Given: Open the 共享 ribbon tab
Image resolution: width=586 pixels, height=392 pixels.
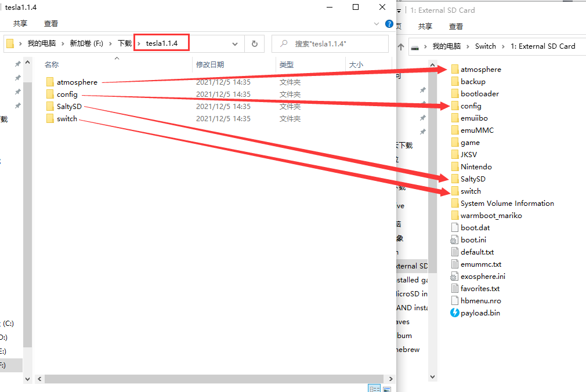Looking at the screenshot, I should [20, 24].
